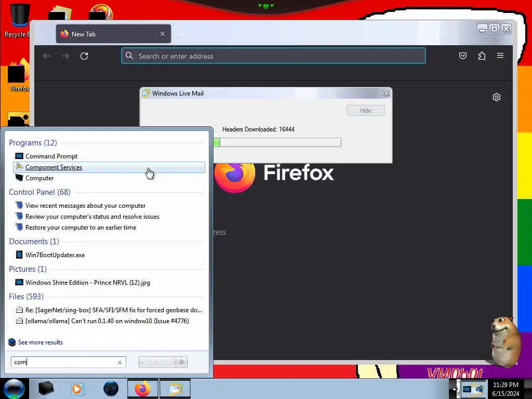Switch to the Windows Live Mail taskbar button
The width and height of the screenshot is (532, 399).
175,389
